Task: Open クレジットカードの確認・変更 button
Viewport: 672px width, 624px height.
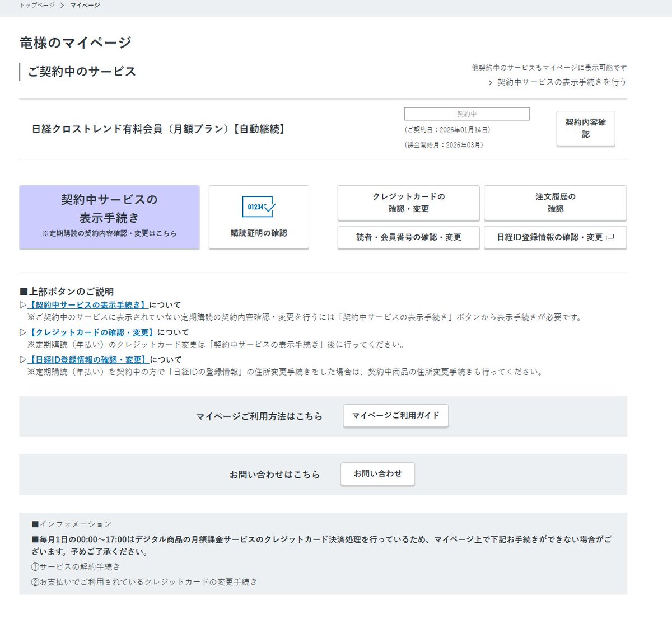Action: click(409, 203)
